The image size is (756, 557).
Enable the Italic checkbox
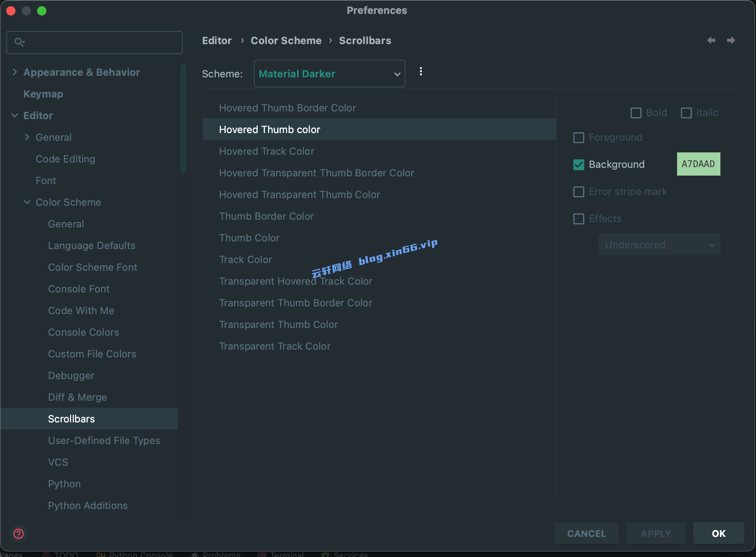click(x=686, y=113)
